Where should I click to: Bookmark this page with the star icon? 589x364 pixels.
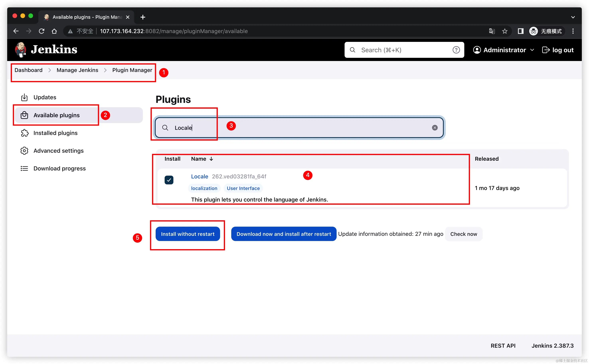pos(505,31)
